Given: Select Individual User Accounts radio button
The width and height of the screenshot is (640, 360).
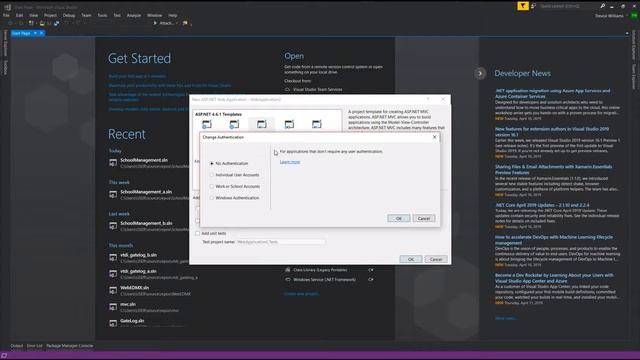Looking at the screenshot, I should click(211, 175).
